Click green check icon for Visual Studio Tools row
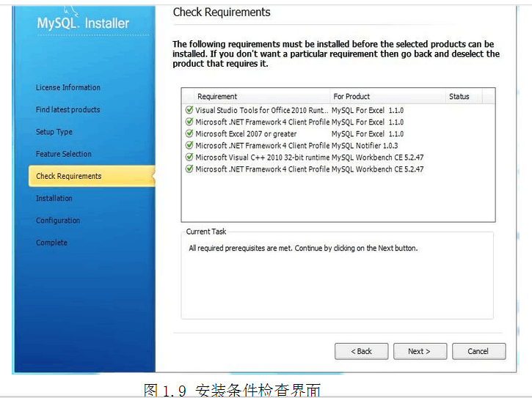The image size is (532, 398). pos(189,110)
